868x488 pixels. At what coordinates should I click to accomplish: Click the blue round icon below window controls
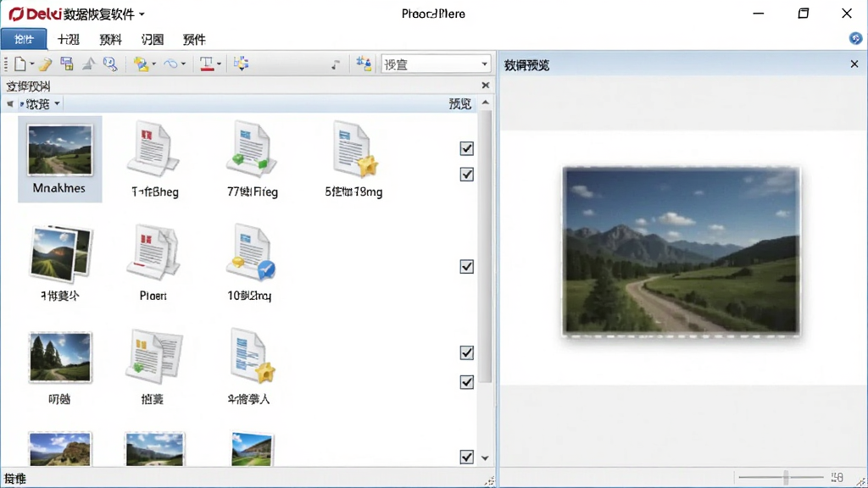(855, 38)
